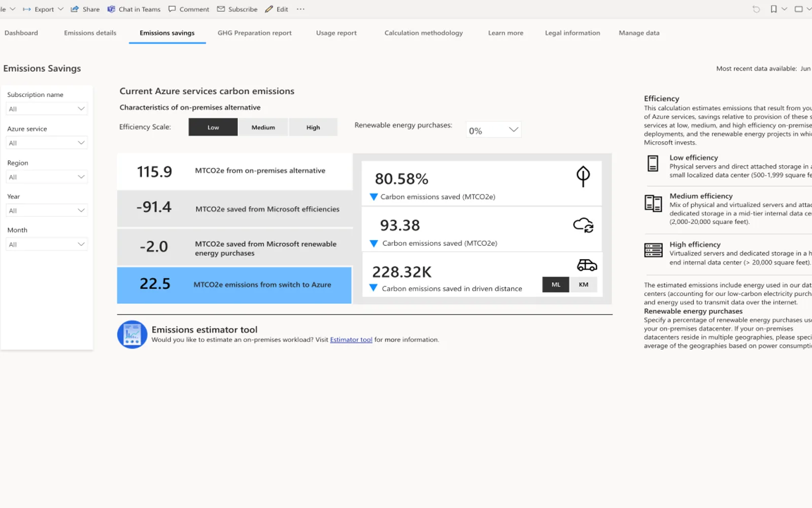Viewport: 812px width, 508px height.
Task: Click the Share icon in toolbar
Action: 75,9
